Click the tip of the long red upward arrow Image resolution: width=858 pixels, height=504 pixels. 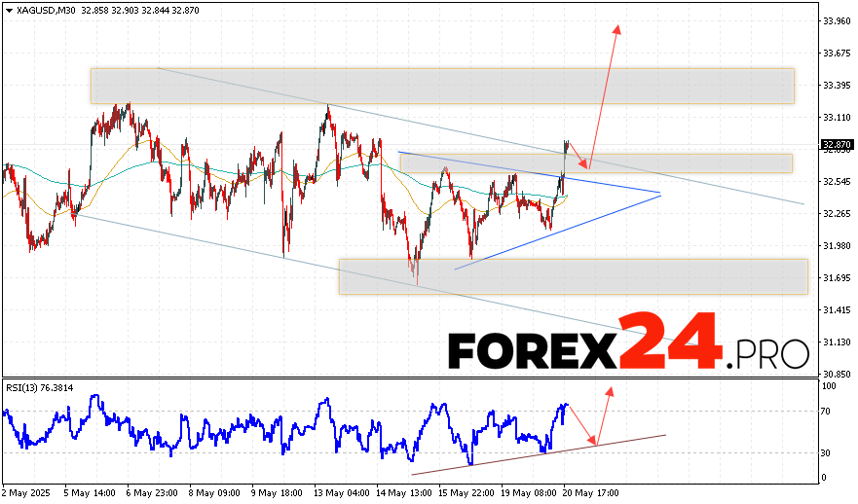(617, 27)
